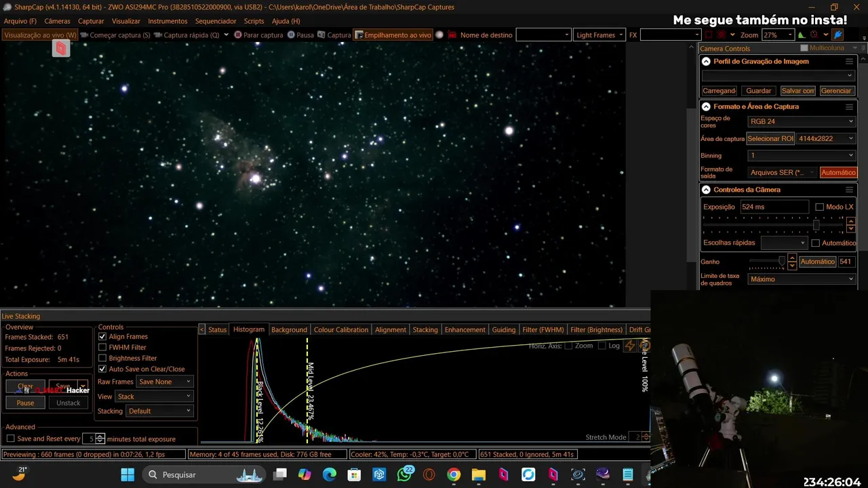Enable Modo LX checkbox
Image resolution: width=868 pixels, height=488 pixels.
click(x=819, y=207)
